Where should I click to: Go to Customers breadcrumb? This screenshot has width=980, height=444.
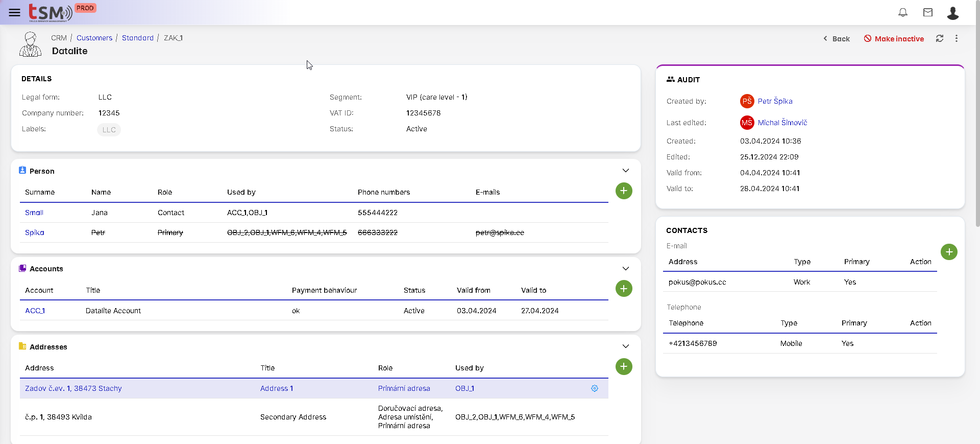click(x=94, y=38)
